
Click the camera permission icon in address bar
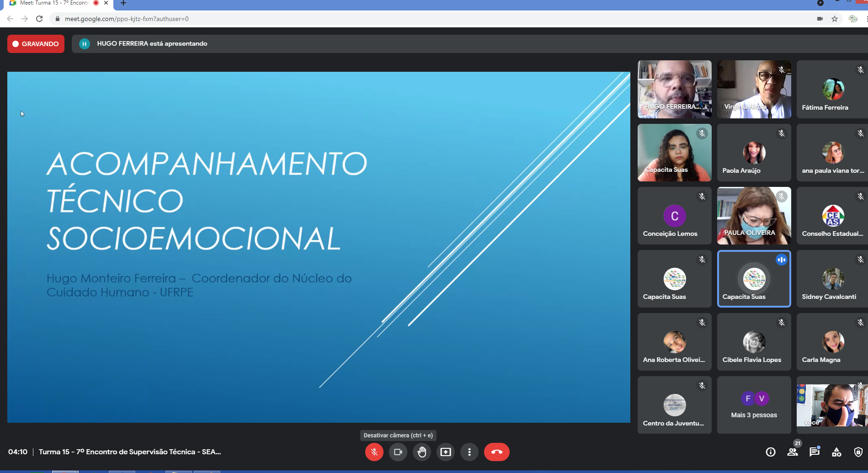(x=820, y=19)
